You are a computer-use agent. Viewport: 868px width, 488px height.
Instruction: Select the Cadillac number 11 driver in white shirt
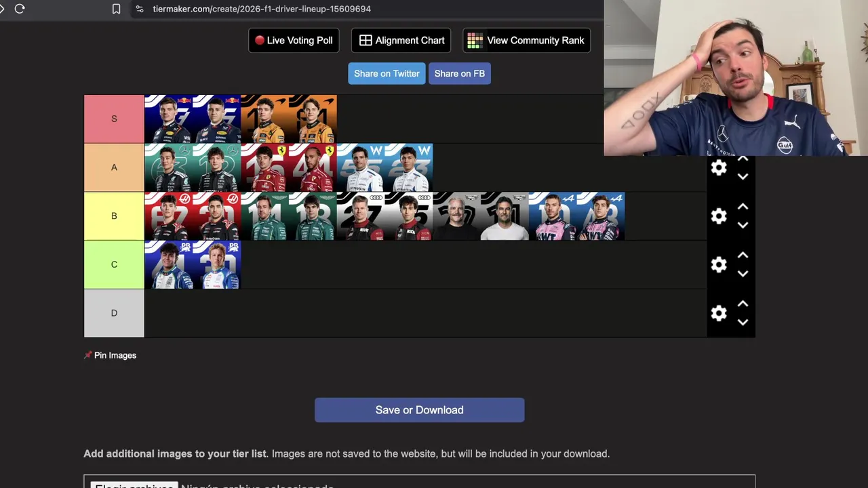coord(505,216)
